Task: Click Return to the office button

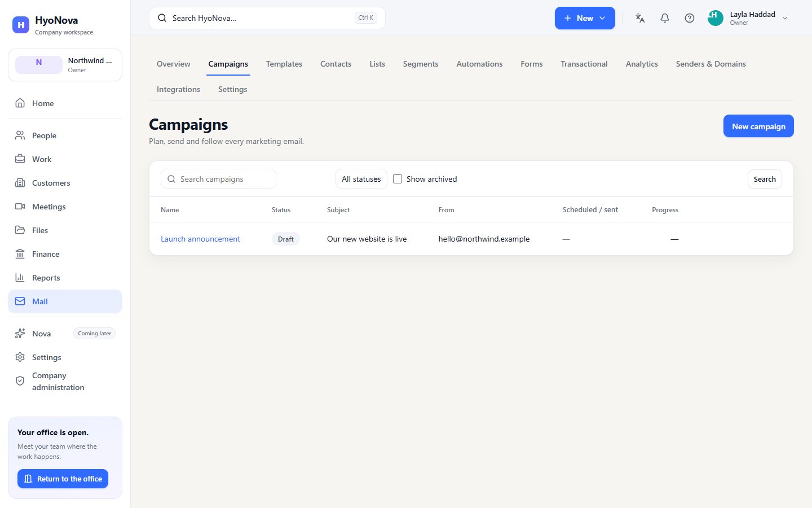Action: 63,479
